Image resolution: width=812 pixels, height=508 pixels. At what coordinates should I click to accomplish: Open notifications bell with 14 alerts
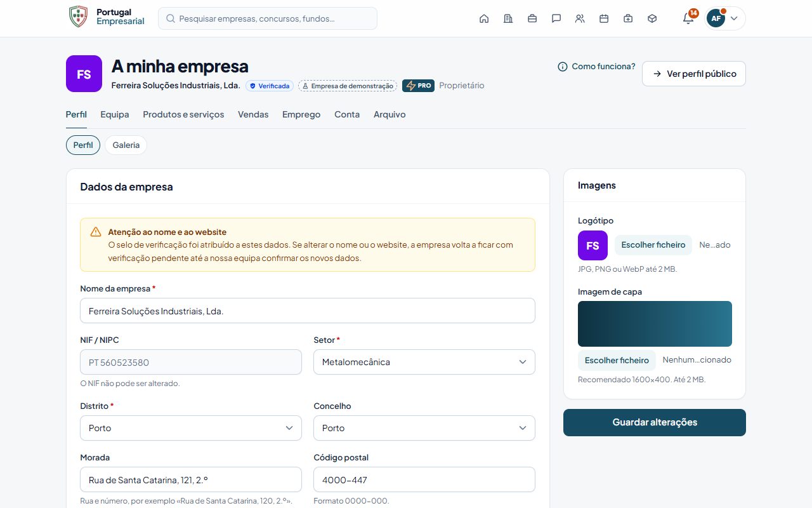[x=688, y=18]
